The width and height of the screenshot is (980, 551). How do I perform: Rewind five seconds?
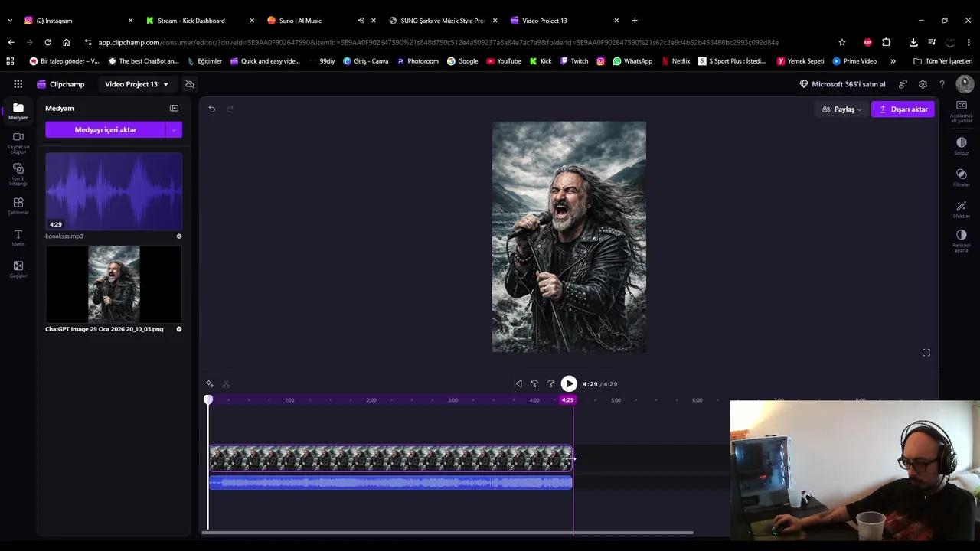[x=534, y=384]
